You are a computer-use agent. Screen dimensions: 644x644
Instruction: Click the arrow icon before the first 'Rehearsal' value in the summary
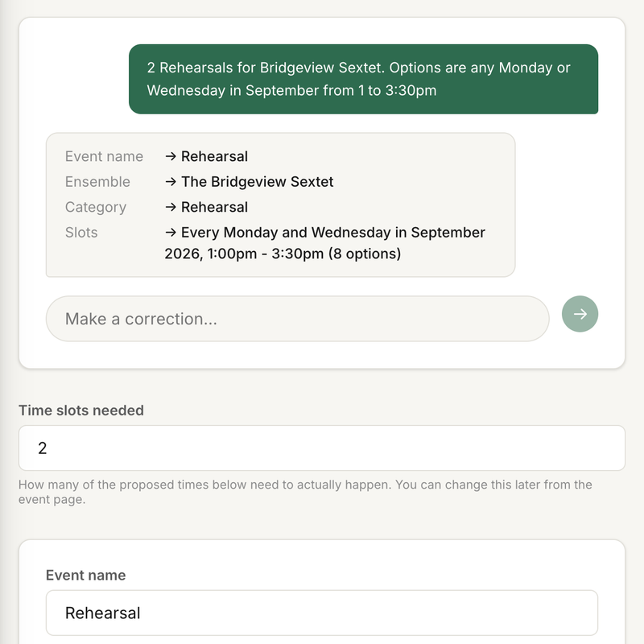coord(171,156)
